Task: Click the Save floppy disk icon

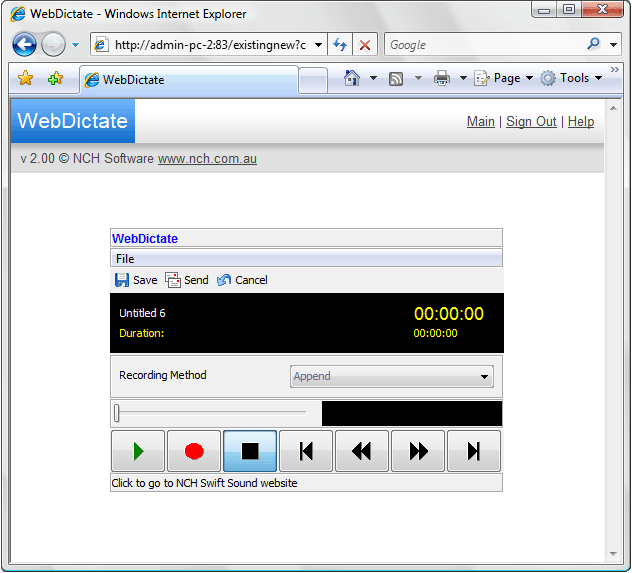Action: pyautogui.click(x=122, y=280)
